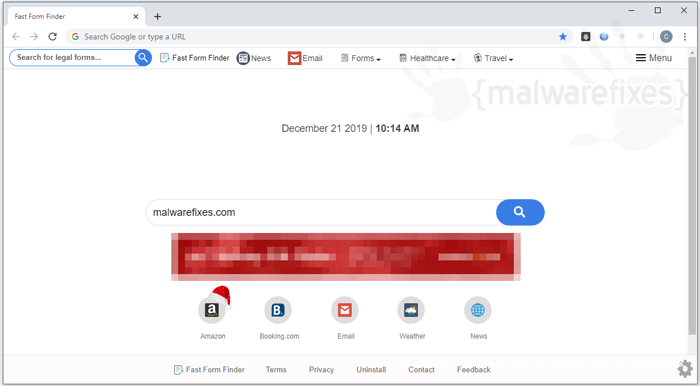Expand the Forms dropdown
Screen dimensions: 700x386
(x=361, y=58)
